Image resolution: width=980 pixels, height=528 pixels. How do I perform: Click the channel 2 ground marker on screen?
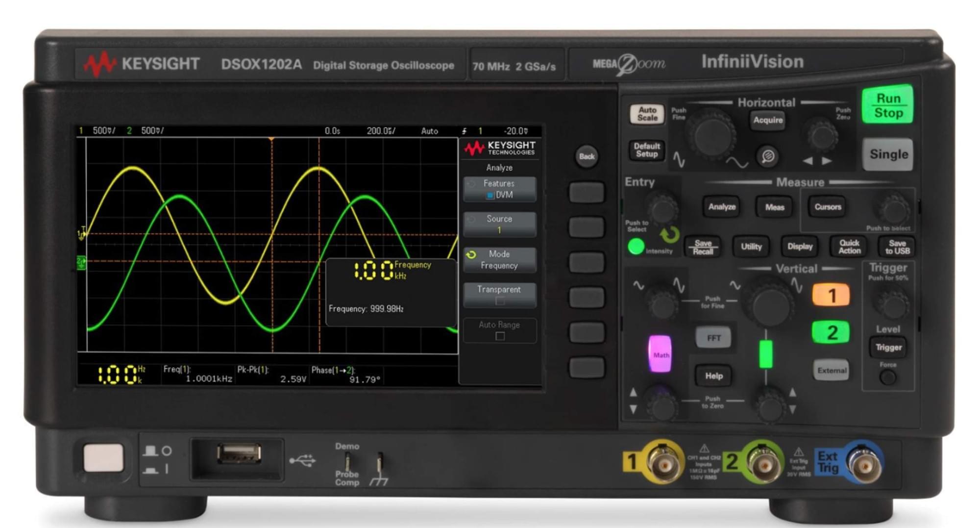tap(81, 263)
